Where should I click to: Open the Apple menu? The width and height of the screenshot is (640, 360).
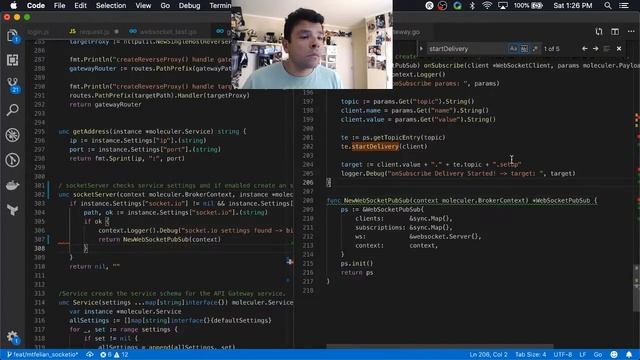(x=13, y=5)
